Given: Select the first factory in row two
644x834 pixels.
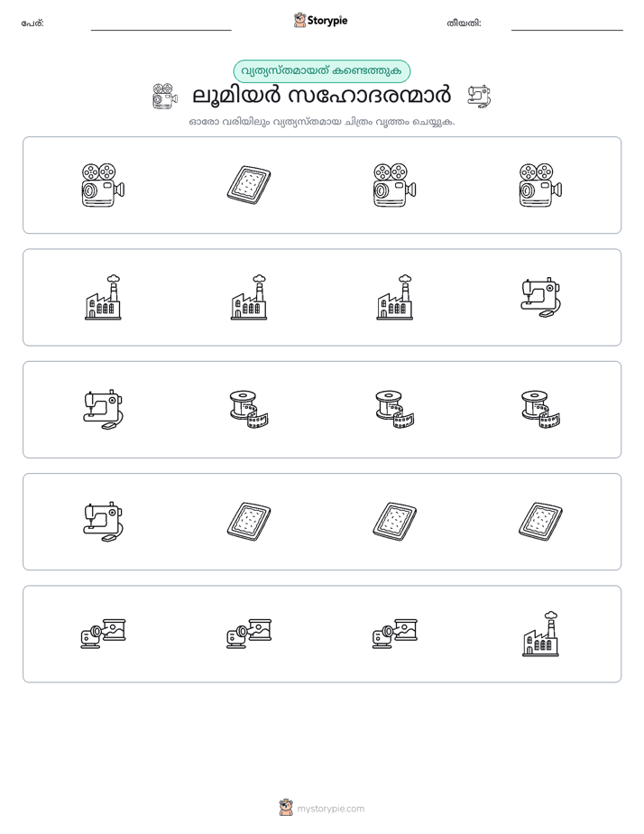Looking at the screenshot, I should point(103,297).
